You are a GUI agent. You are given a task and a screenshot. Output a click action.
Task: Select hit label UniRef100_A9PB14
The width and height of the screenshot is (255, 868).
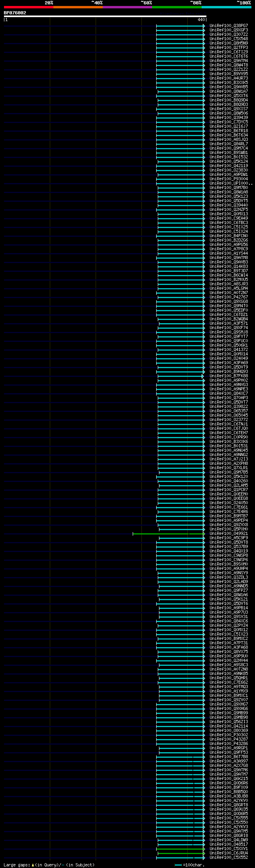tap(229, 608)
